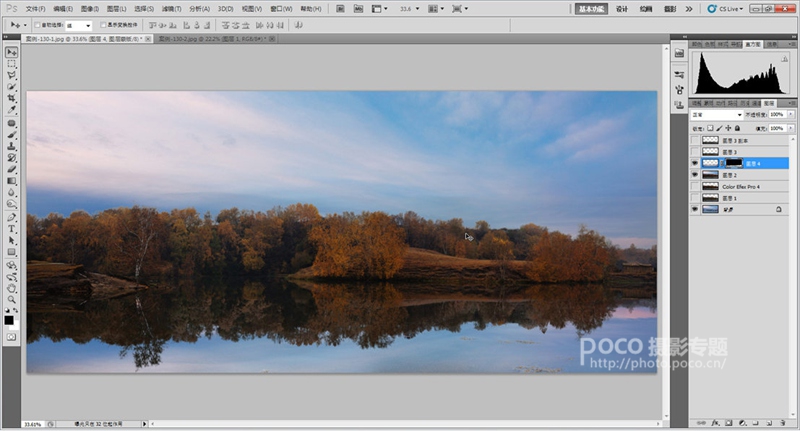
Task: Activate the 基本功能 workspace button
Action: pyautogui.click(x=591, y=9)
